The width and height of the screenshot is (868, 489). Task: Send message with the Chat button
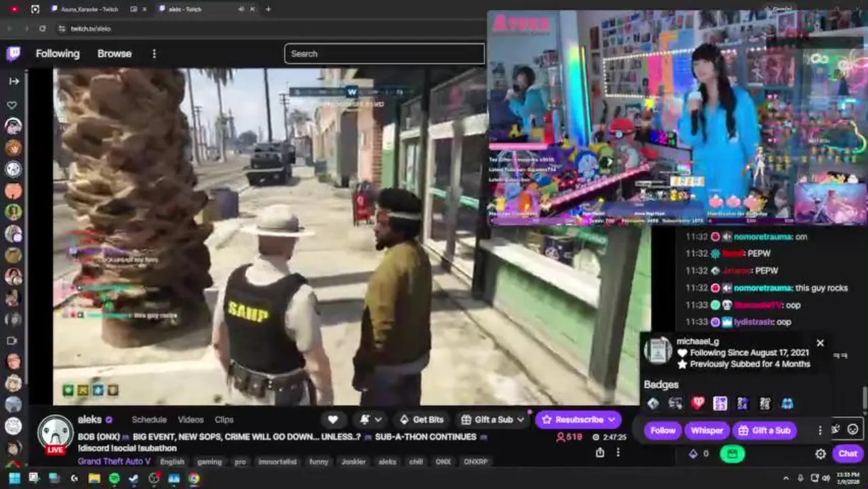(x=848, y=454)
